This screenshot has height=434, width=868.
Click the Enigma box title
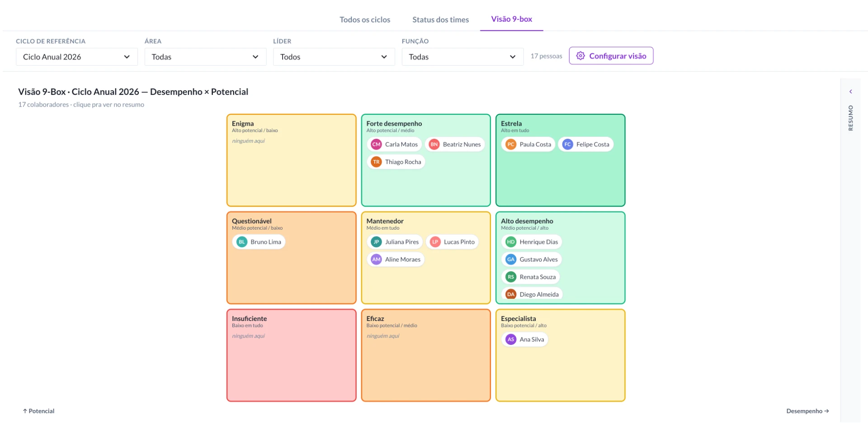point(243,123)
